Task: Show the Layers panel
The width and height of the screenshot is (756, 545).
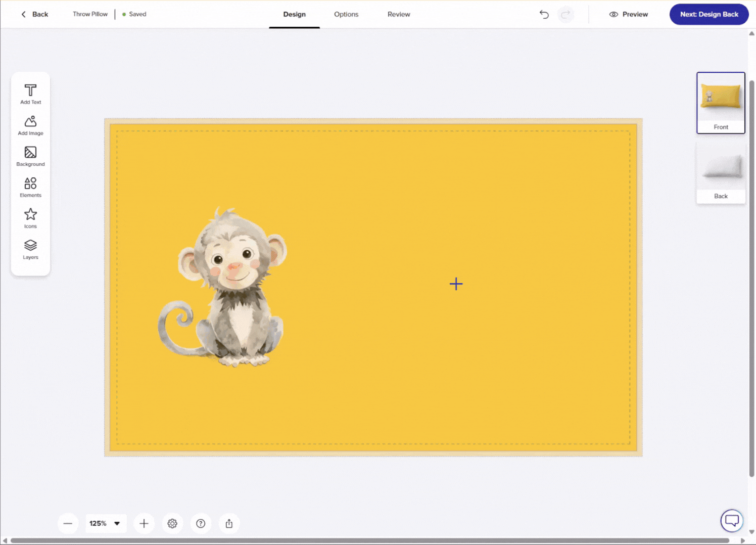Action: 30,249
